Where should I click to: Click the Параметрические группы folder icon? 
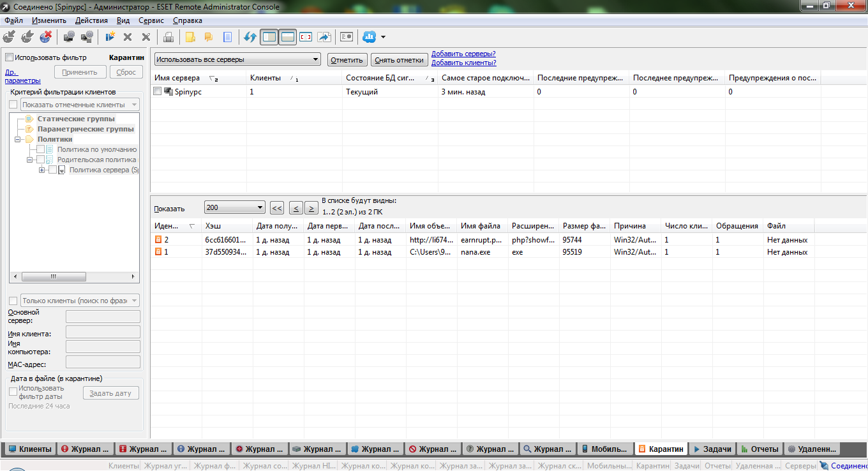click(x=29, y=129)
